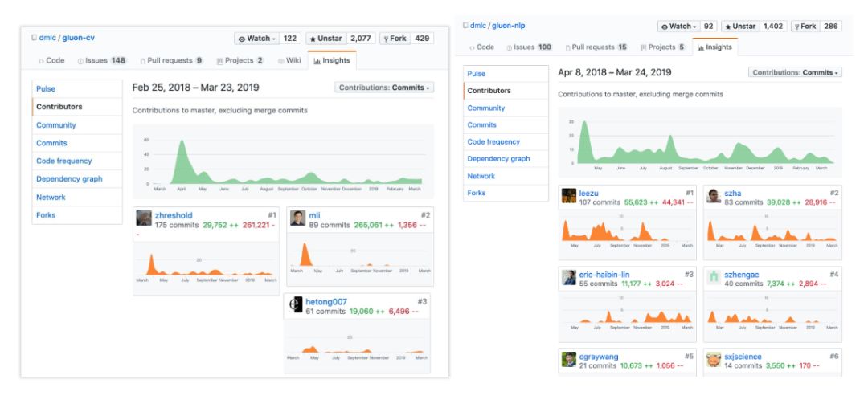The width and height of the screenshot is (868, 404).
Task: Open the Wiki tab in gluon-cv
Action: (289, 60)
